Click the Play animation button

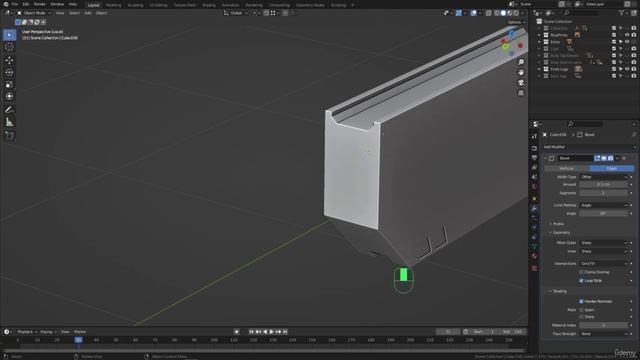(x=271, y=332)
